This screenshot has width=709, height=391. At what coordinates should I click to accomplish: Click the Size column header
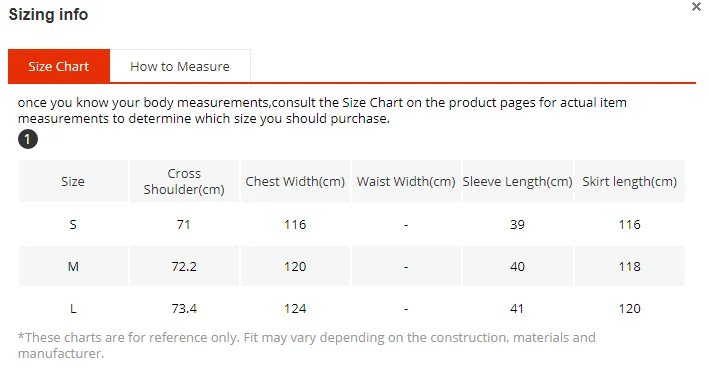(x=73, y=181)
